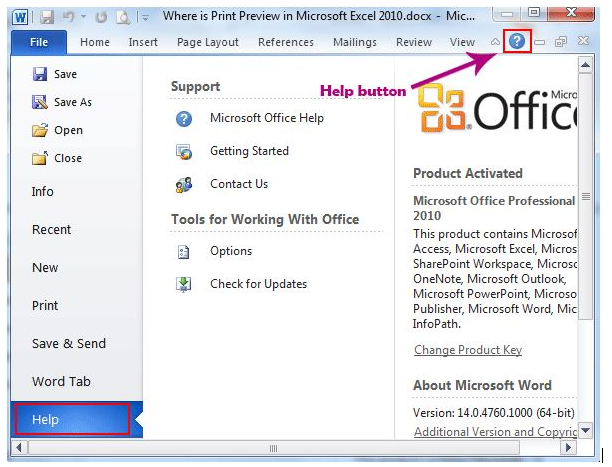Click Check for Updates
Viewport: 612px width, 467px height.
click(x=258, y=284)
